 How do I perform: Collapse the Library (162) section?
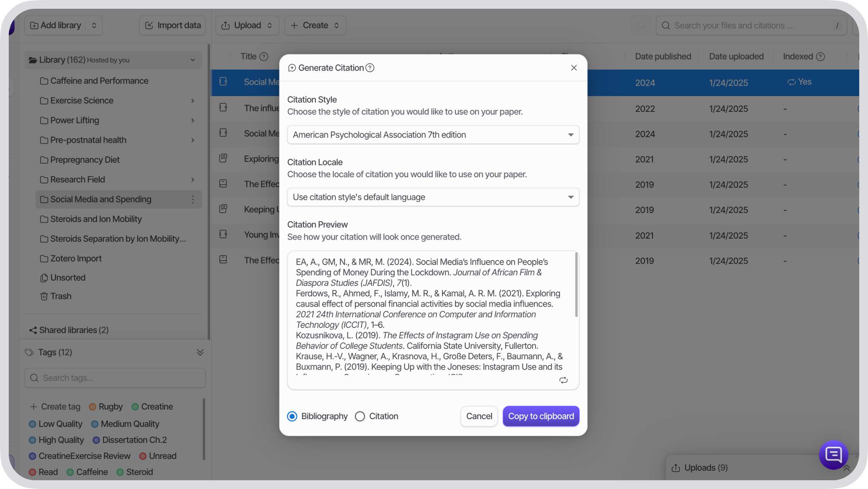pyautogui.click(x=193, y=60)
